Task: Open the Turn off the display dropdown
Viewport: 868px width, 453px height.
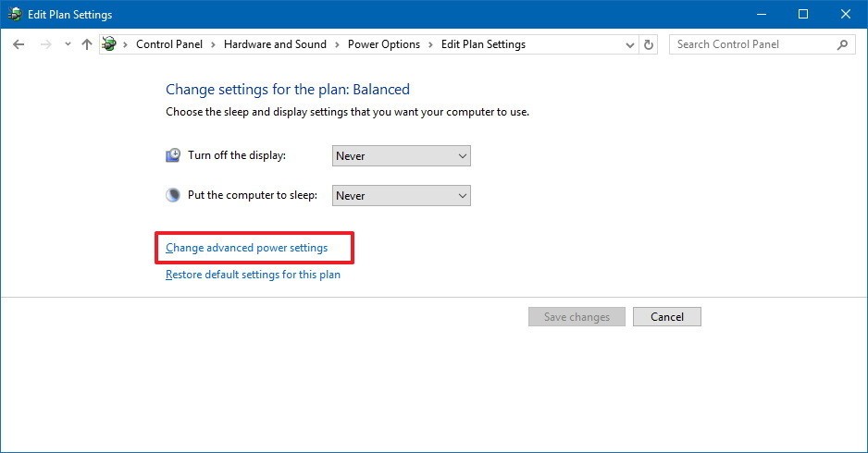Action: (401, 156)
